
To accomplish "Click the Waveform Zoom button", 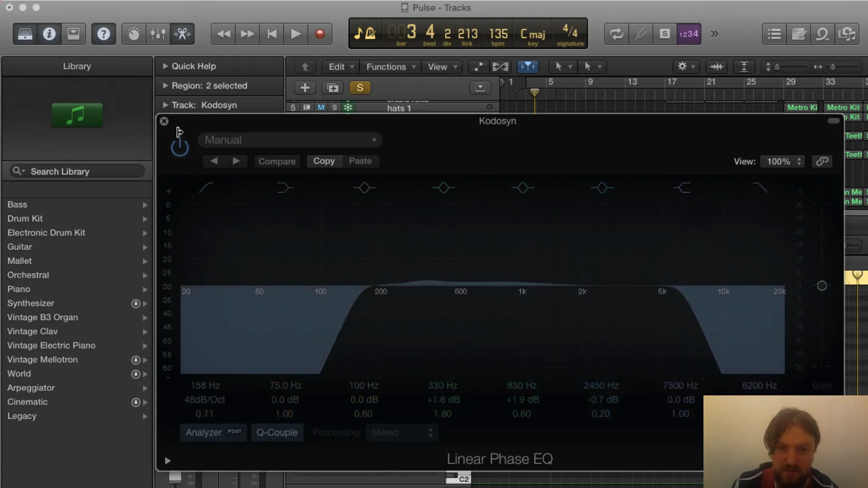I will [x=717, y=67].
